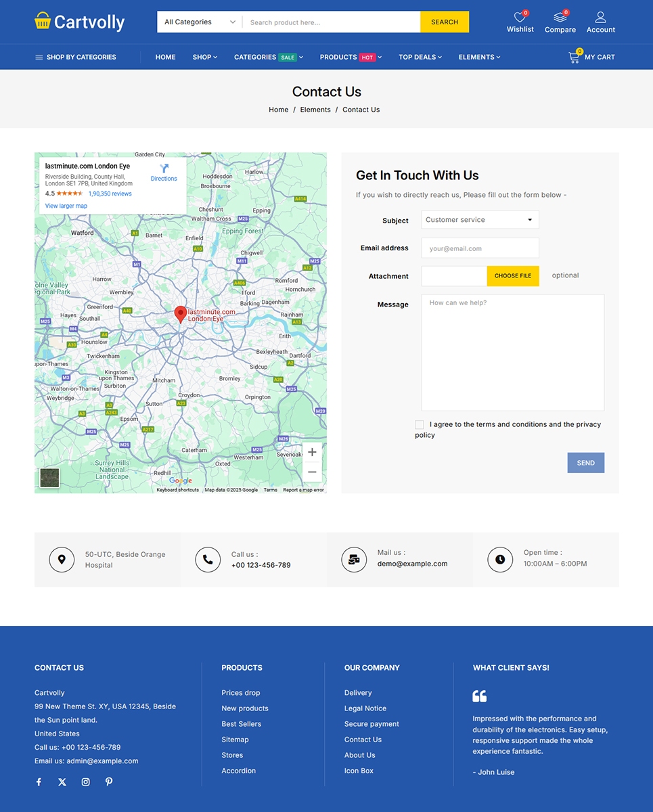Click the View larger map link
This screenshot has width=653, height=812.
pyautogui.click(x=66, y=206)
